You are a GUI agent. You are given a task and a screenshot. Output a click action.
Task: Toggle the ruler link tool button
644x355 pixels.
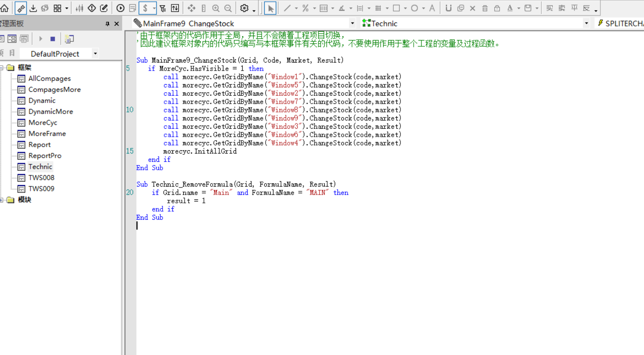(21, 8)
